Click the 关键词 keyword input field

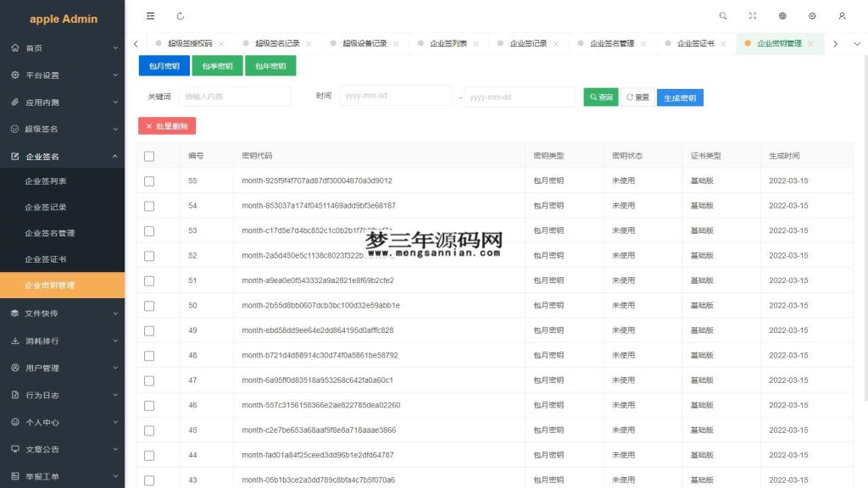pos(235,97)
